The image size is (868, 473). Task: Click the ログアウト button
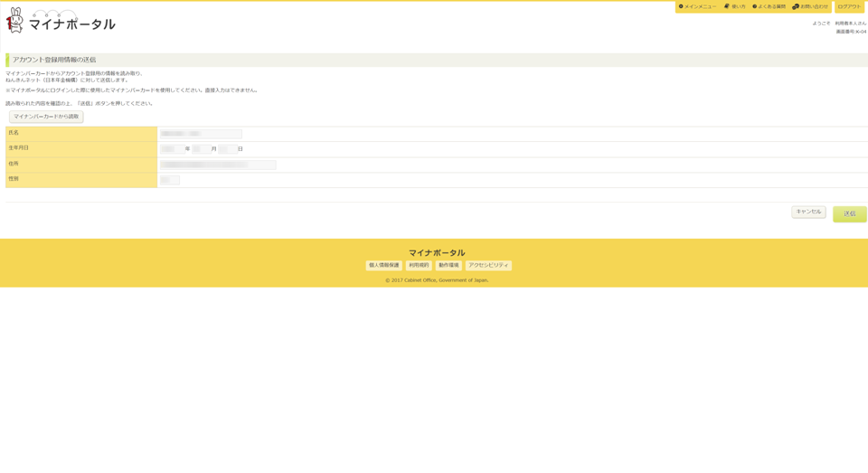[849, 6]
